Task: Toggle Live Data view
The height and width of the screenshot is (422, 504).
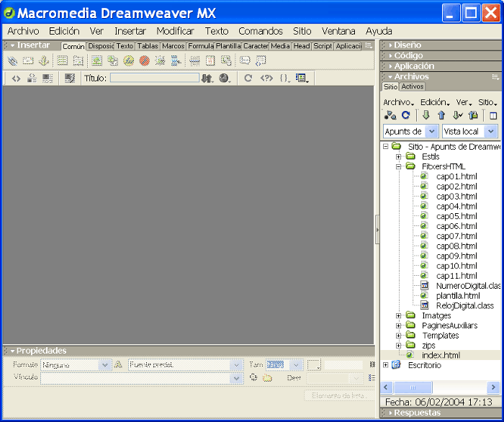Action: coord(70,78)
